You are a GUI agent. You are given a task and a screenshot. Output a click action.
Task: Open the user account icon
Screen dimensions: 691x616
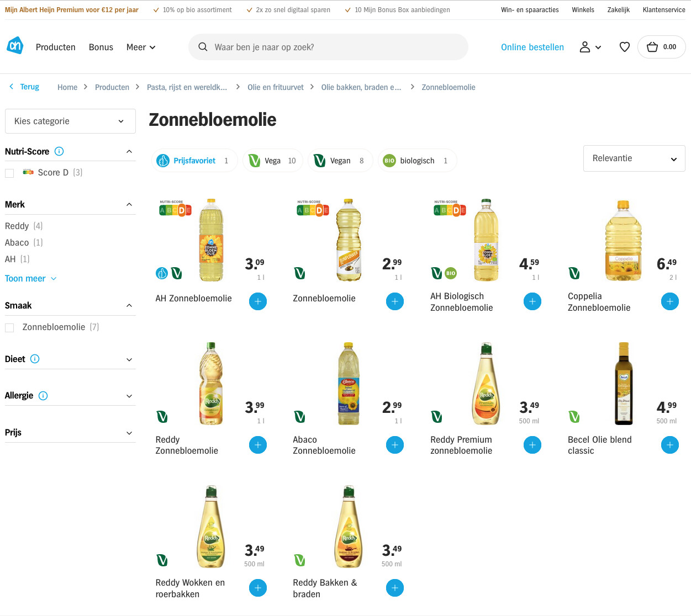pyautogui.click(x=590, y=47)
